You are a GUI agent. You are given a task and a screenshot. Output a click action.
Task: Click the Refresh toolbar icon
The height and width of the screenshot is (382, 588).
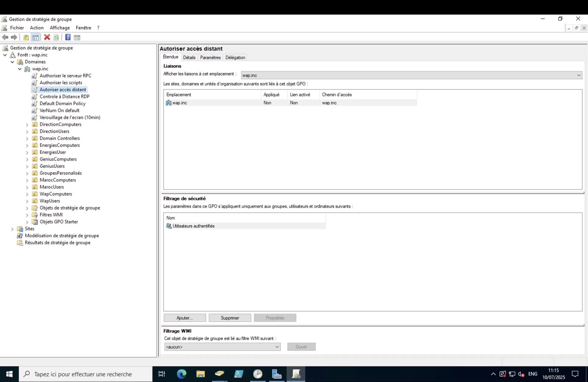[56, 37]
